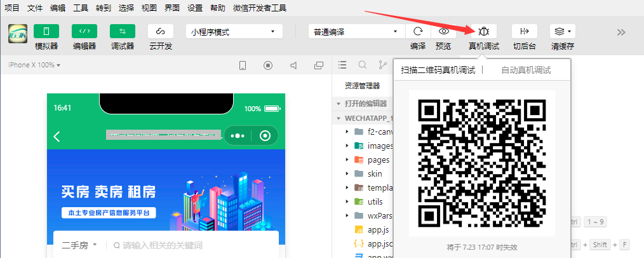Toggle the simulator sound speaker icon
The image size is (644, 258).
[x=293, y=65]
